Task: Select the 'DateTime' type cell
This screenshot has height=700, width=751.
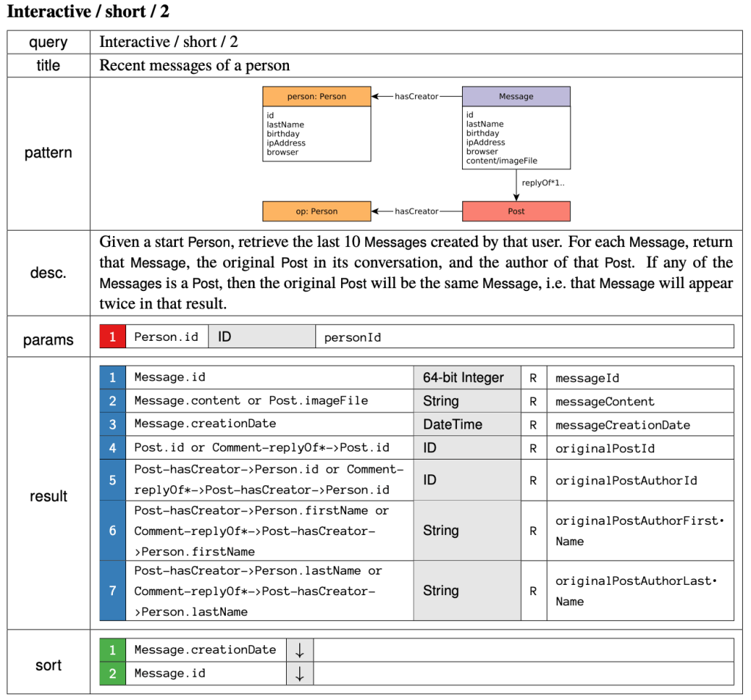Action: pos(453,424)
